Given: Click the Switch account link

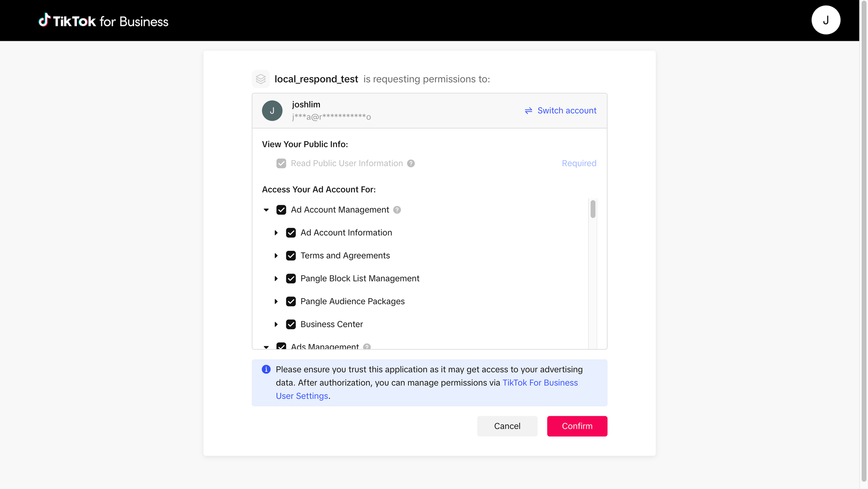Looking at the screenshot, I should click(560, 111).
